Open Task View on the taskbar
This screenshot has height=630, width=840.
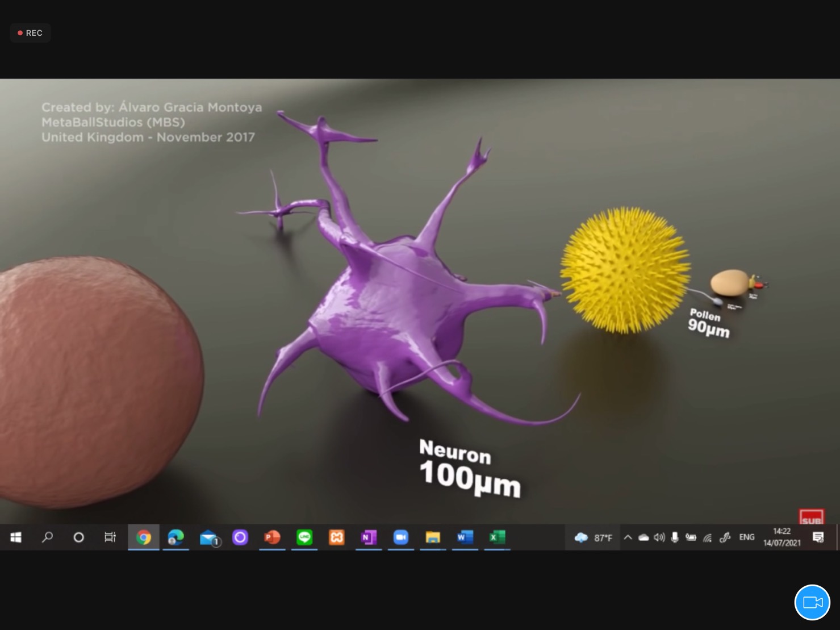tap(110, 537)
